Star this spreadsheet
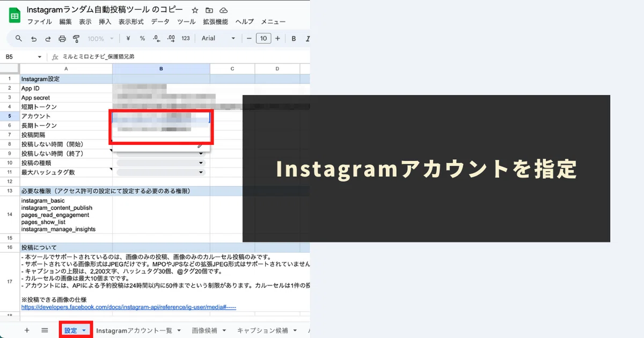The image size is (644, 338). [x=195, y=10]
